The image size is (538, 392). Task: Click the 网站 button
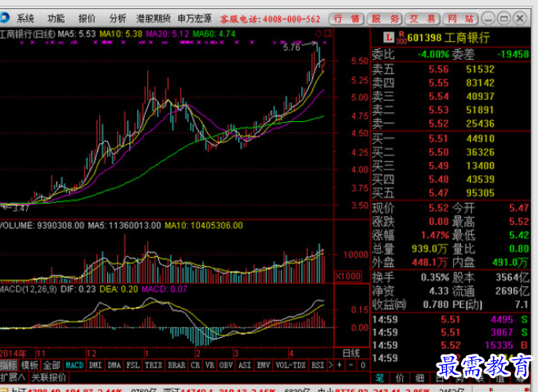click(460, 19)
